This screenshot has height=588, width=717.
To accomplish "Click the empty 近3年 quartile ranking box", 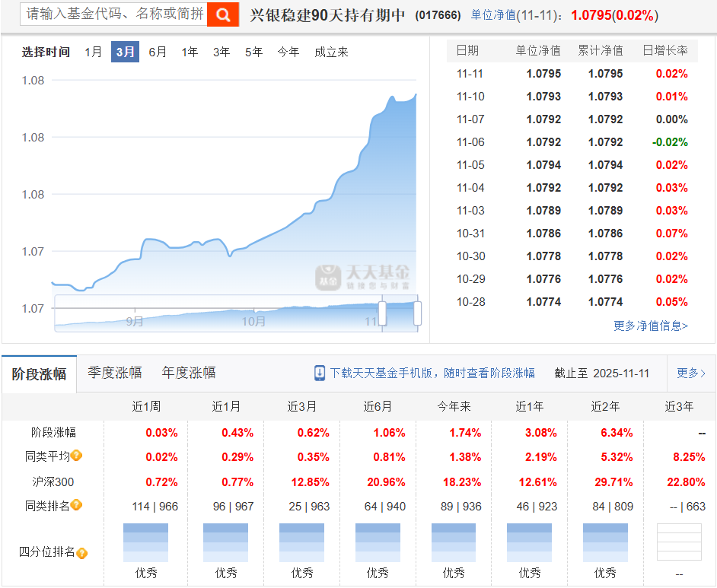I will pyautogui.click(x=679, y=542).
